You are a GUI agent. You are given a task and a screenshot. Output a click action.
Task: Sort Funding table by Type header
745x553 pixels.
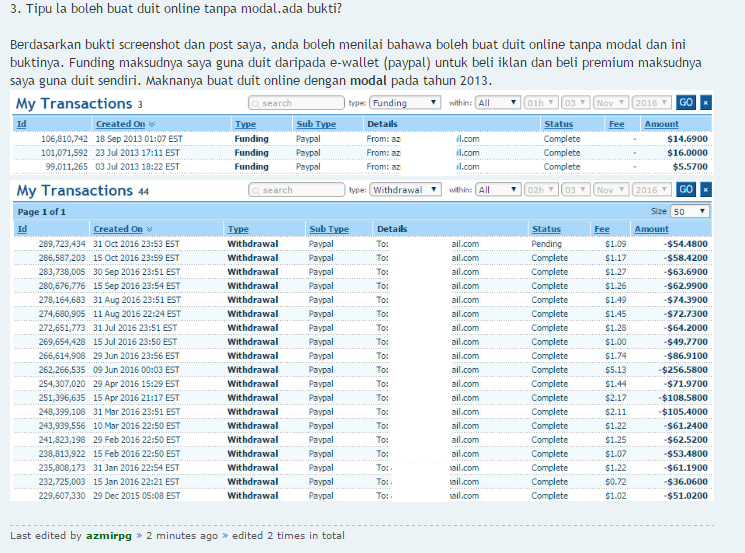245,124
